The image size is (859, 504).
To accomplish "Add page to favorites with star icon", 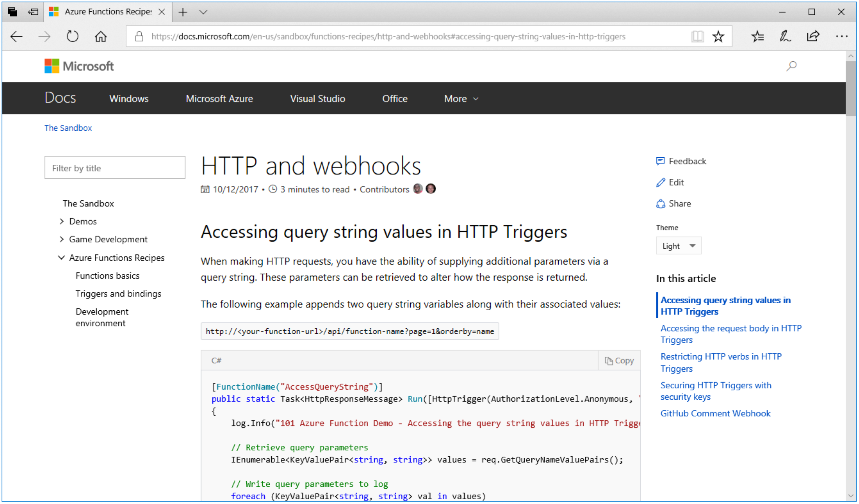I will point(718,36).
